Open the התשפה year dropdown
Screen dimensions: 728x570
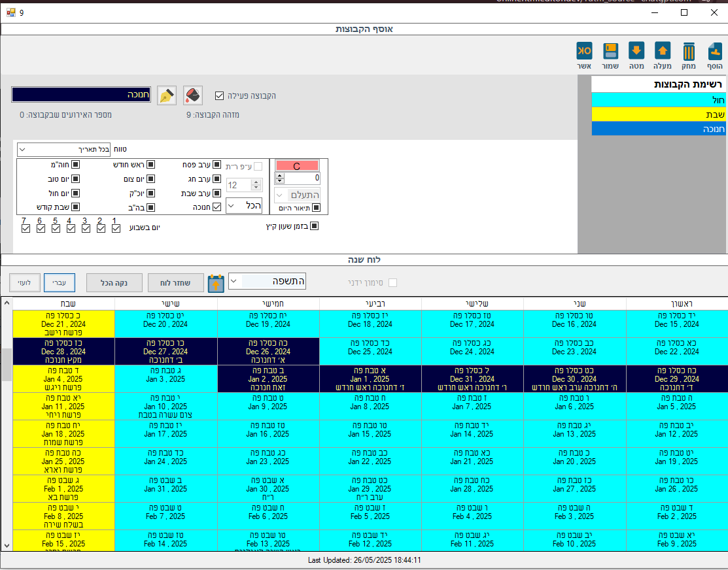235,282
